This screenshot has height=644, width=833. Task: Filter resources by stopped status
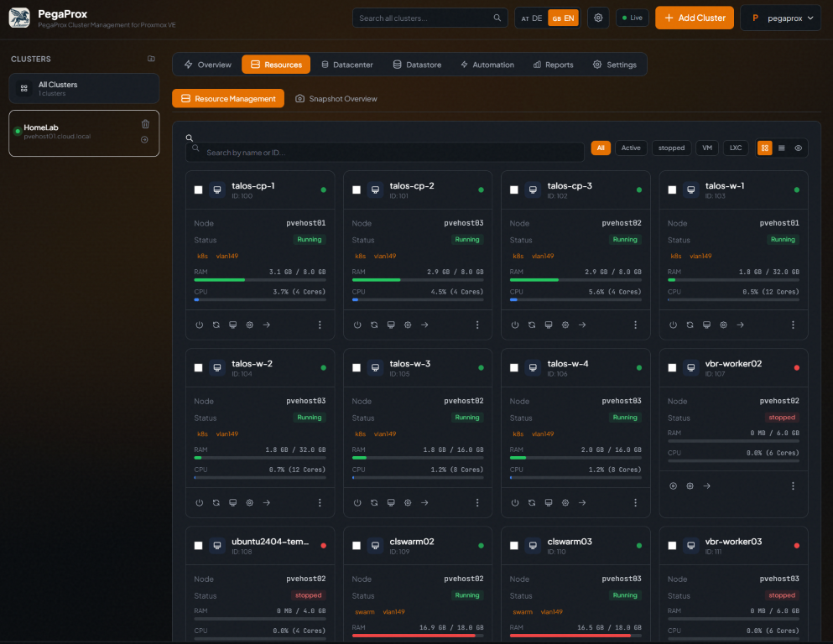[671, 148]
